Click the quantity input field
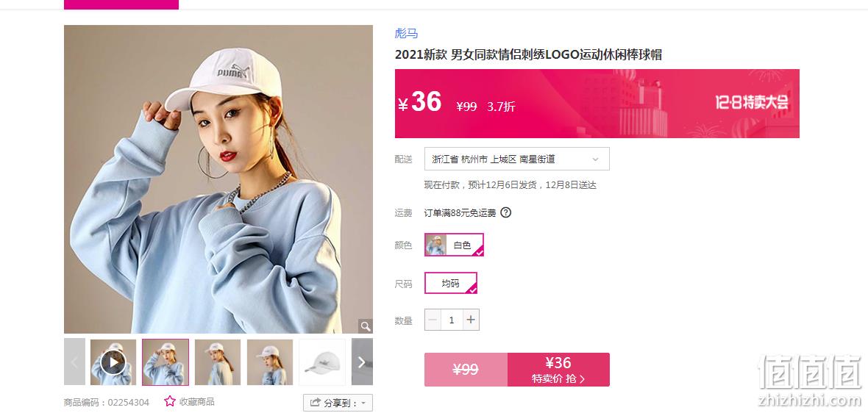Viewport: 868px width, 413px height. pyautogui.click(x=452, y=320)
